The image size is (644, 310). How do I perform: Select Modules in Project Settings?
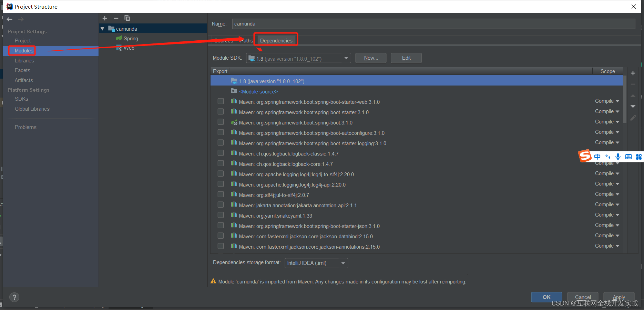click(24, 51)
